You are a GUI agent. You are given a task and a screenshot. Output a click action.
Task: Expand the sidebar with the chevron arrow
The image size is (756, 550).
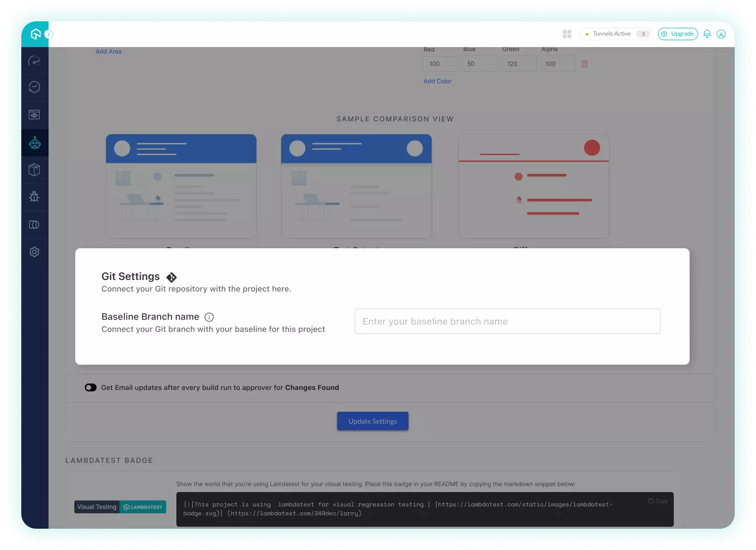pos(49,34)
